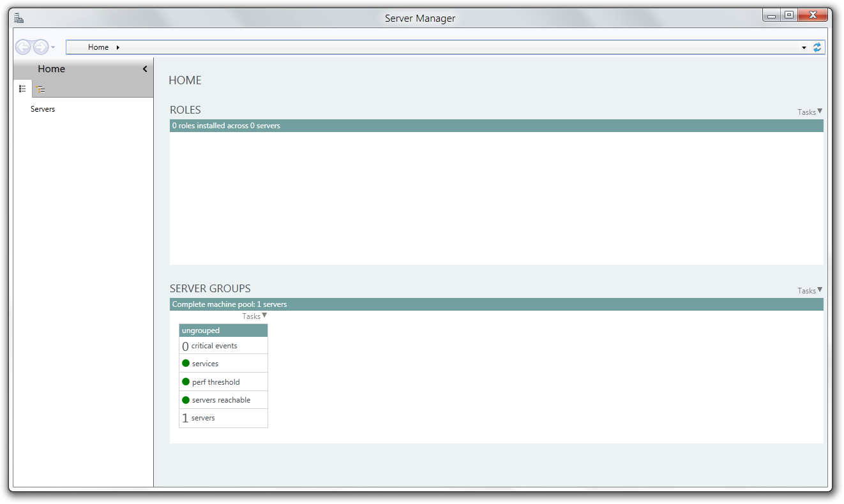Open the navigation history dropdown arrow
The height and width of the screenshot is (504, 844).
53,47
